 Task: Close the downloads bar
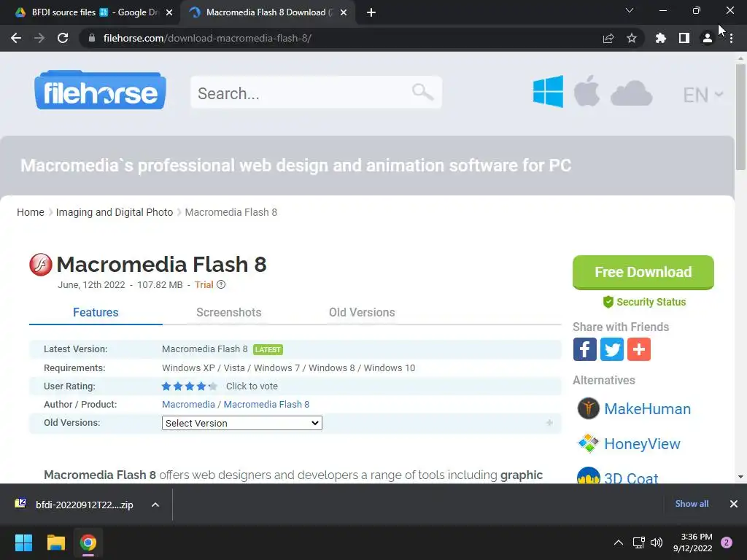(x=734, y=504)
